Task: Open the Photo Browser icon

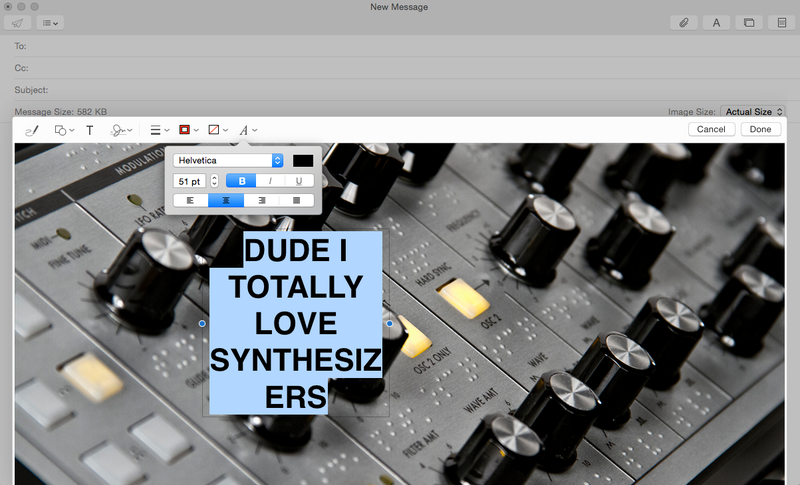Action: click(x=749, y=23)
